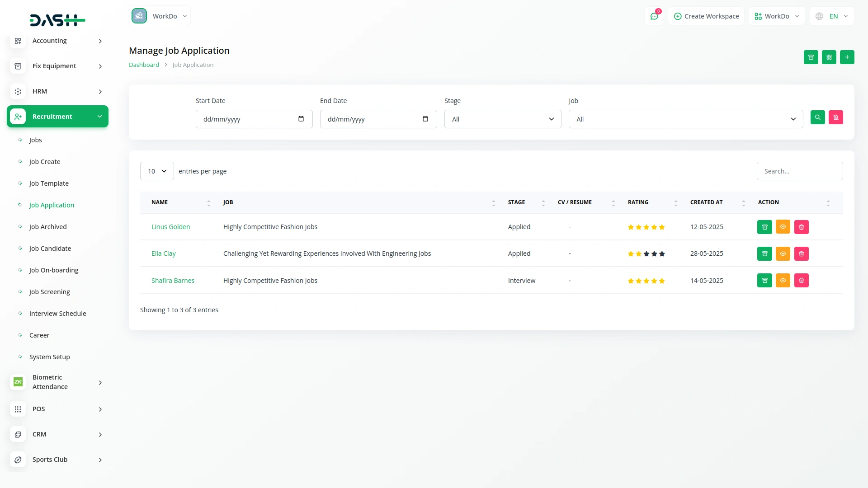Click Ella Clay's star rating
868x488 pixels.
(646, 254)
